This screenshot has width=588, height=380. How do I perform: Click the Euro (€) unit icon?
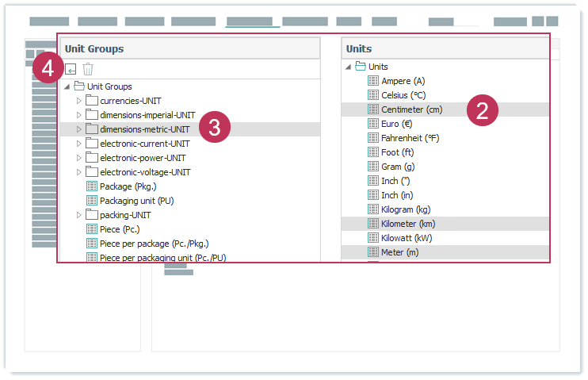pos(373,124)
